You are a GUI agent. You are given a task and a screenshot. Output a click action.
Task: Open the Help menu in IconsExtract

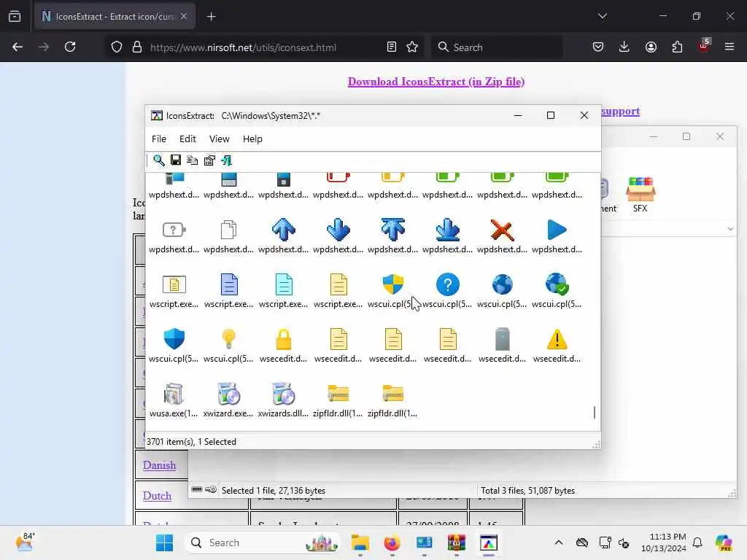click(x=252, y=139)
